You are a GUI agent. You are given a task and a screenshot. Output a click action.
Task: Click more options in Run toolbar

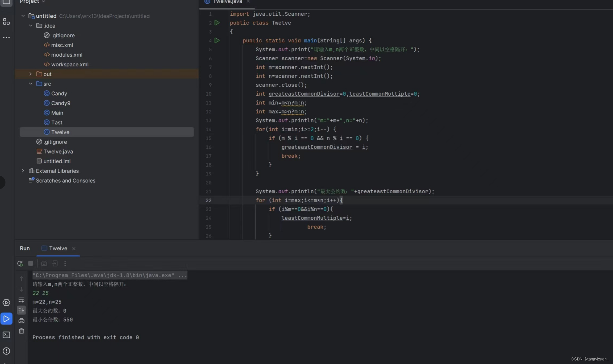click(x=65, y=263)
